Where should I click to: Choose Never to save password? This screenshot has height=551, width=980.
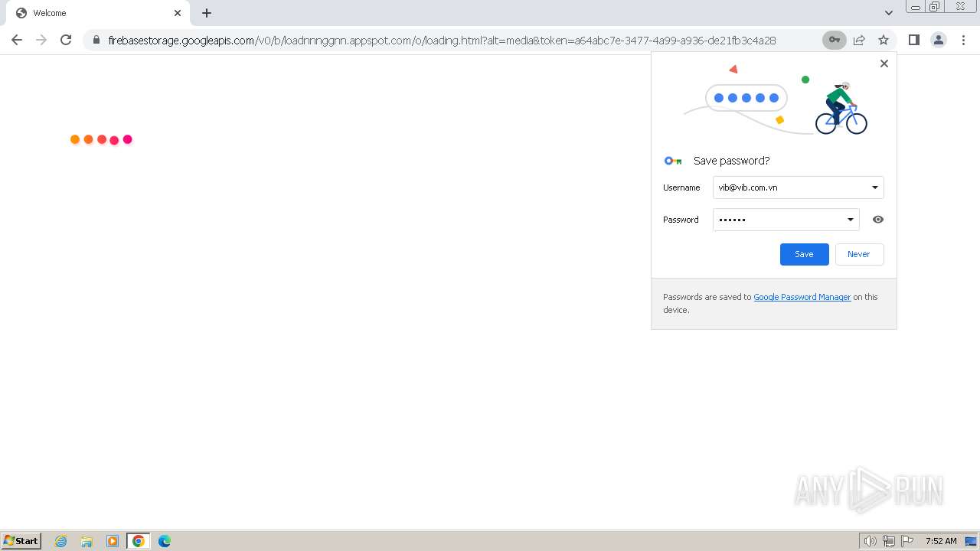(x=859, y=254)
